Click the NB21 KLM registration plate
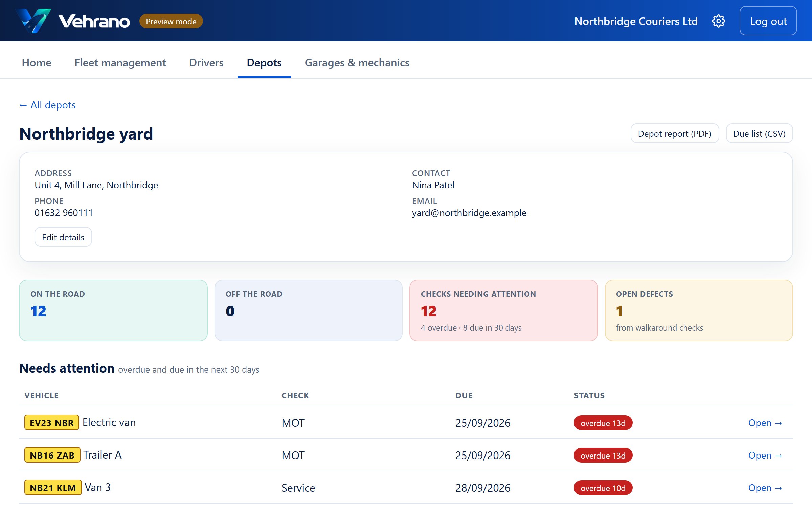 pos(53,488)
